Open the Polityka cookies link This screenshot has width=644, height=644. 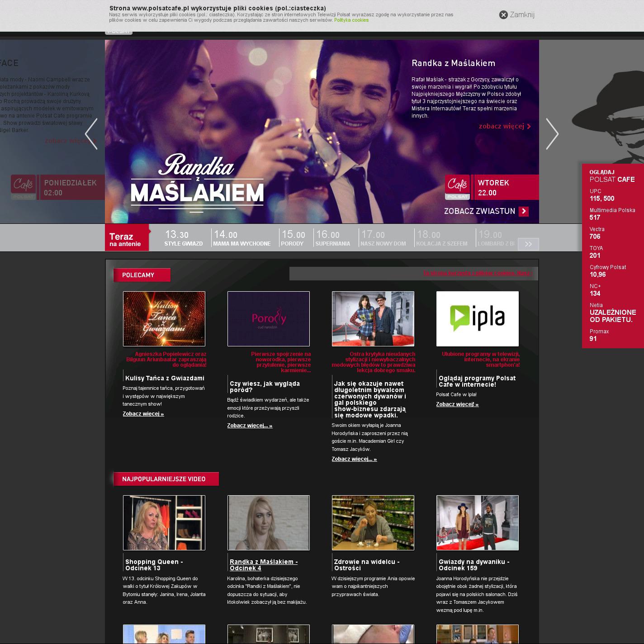tap(351, 20)
